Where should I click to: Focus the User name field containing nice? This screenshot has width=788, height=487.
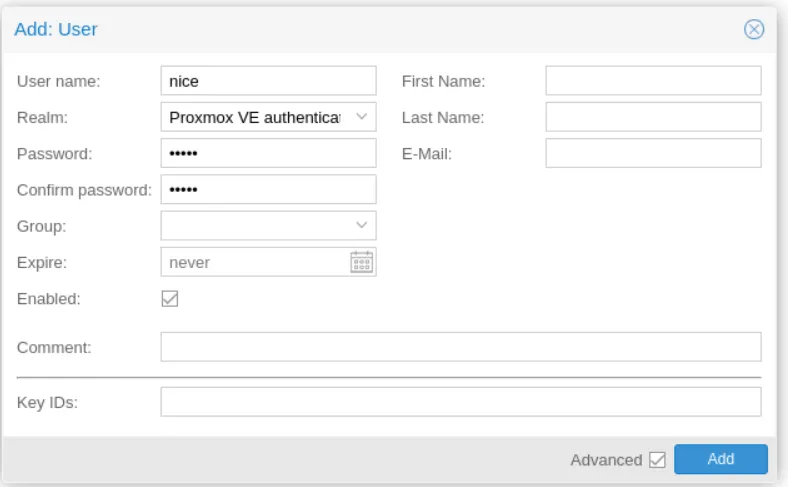(x=267, y=82)
